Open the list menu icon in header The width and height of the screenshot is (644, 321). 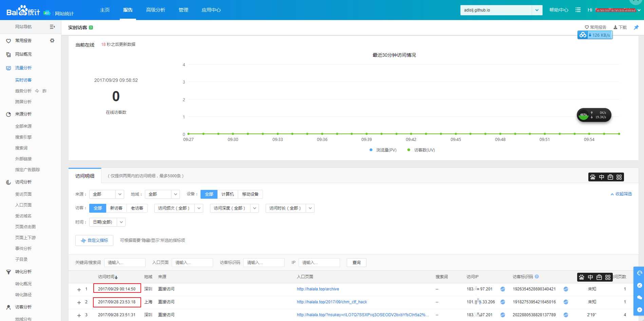[578, 10]
